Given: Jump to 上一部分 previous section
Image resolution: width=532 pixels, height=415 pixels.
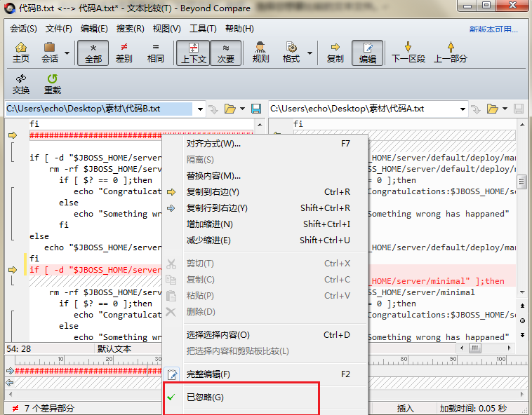Looking at the screenshot, I should 450,53.
